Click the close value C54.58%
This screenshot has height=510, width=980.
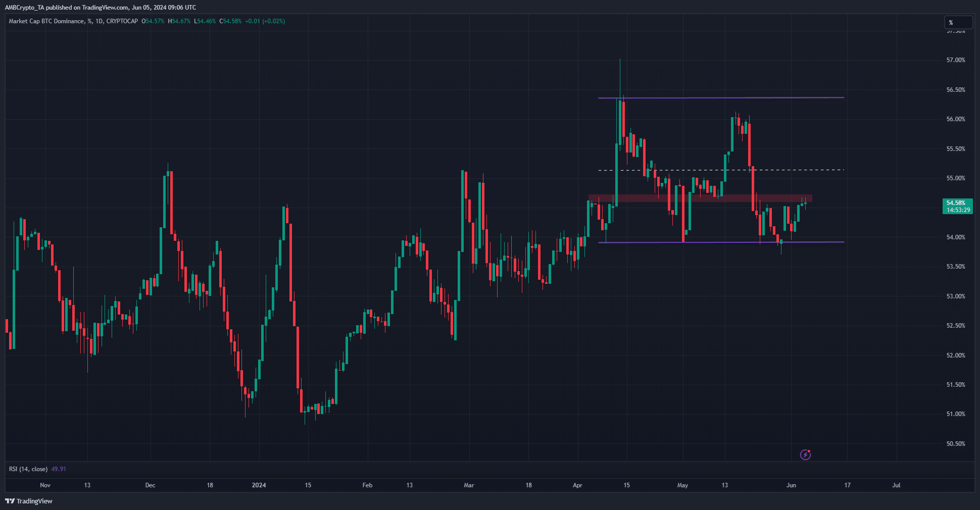click(x=230, y=21)
